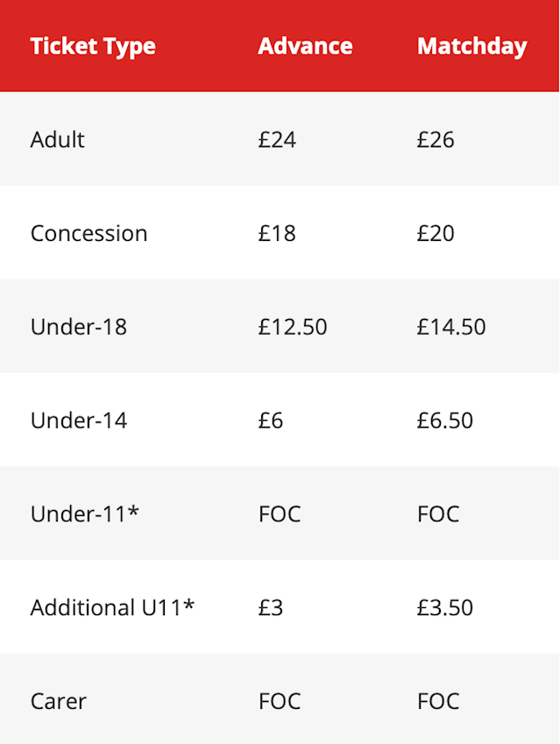The image size is (560, 744).
Task: Select the Additional U11* row label
Action: point(112,607)
